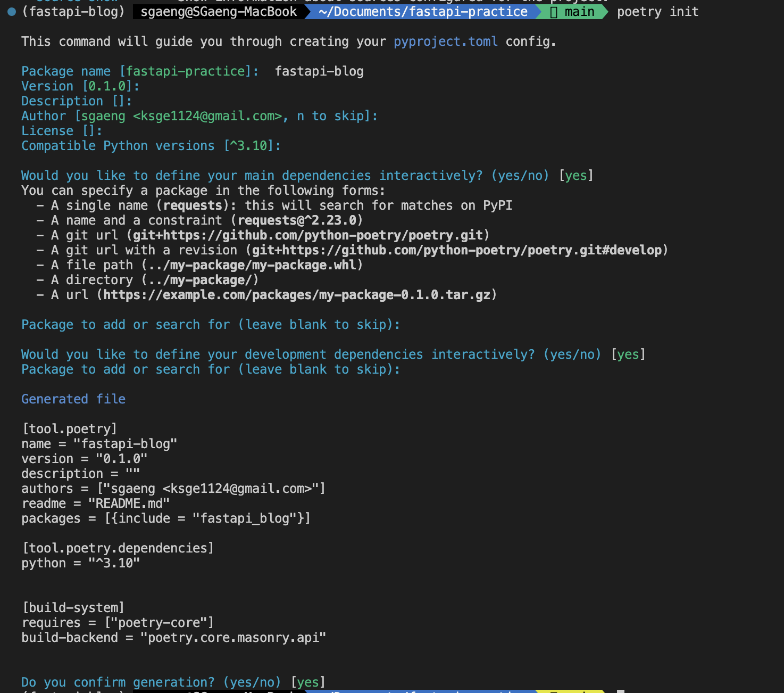Click second Package to add or search prompt

(x=211, y=369)
